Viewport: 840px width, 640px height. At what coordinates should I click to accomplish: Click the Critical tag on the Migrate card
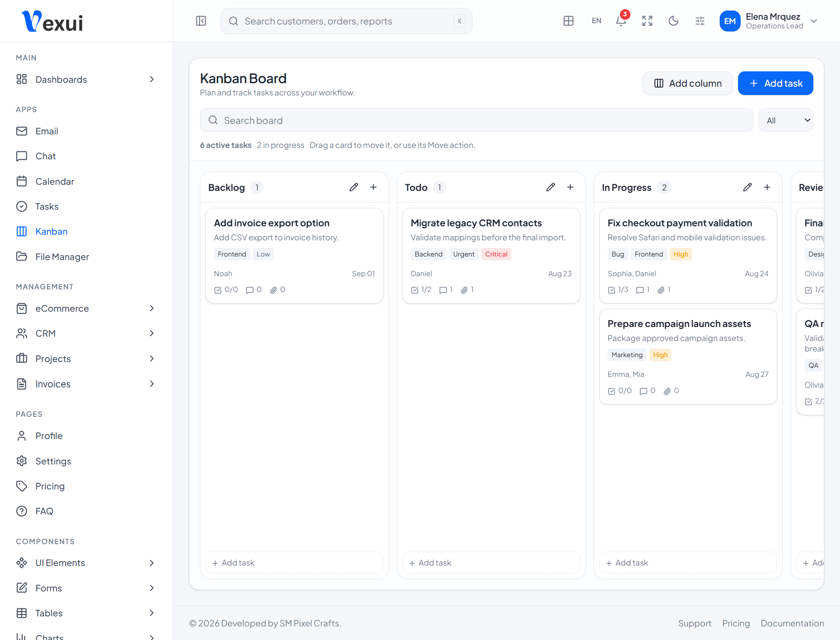tap(496, 254)
